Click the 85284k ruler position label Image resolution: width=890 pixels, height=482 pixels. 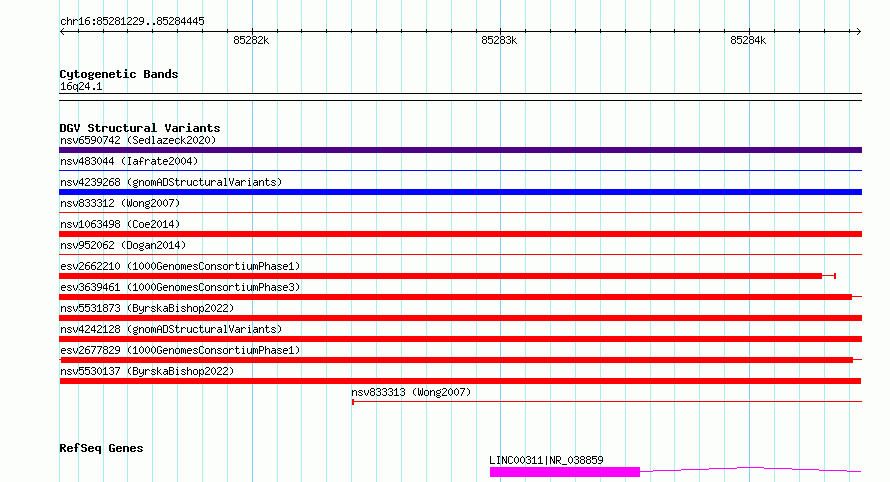point(748,40)
